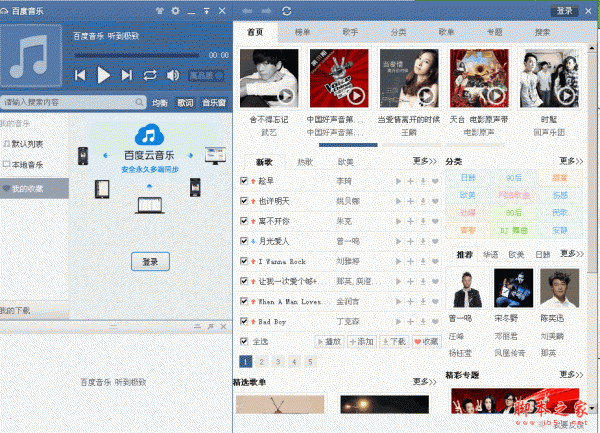The image size is (600, 433).
Task: Click the 百度云音乐 cloud icon
Action: 149,133
